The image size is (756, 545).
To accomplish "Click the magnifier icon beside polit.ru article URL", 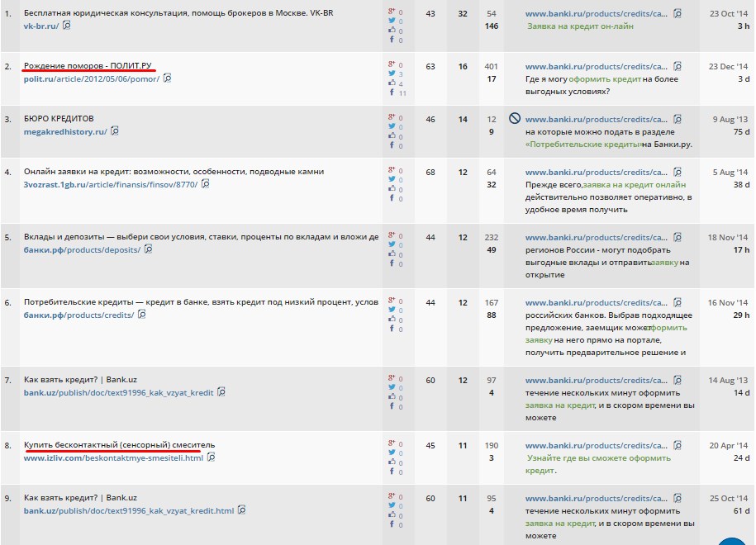I will (167, 78).
